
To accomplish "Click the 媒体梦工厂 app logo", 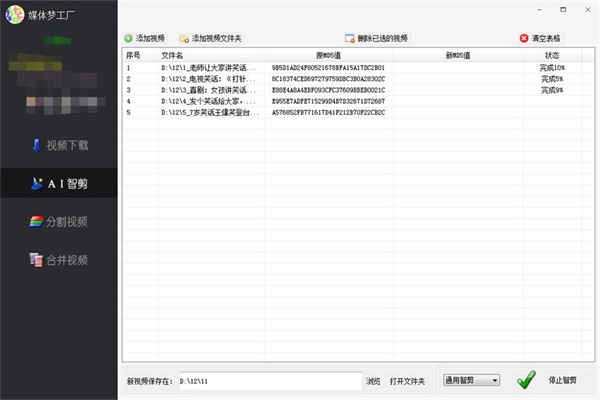I will tap(15, 15).
